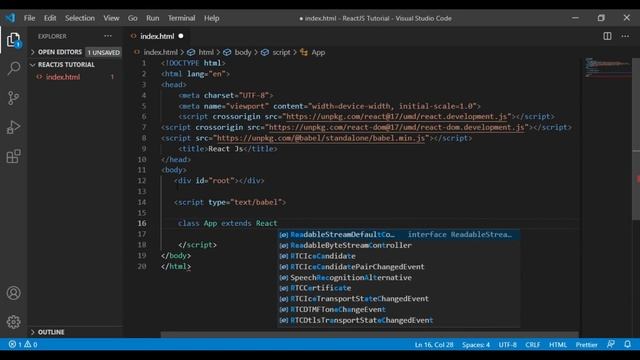
Task: Open the Selection menu
Action: coord(80,18)
